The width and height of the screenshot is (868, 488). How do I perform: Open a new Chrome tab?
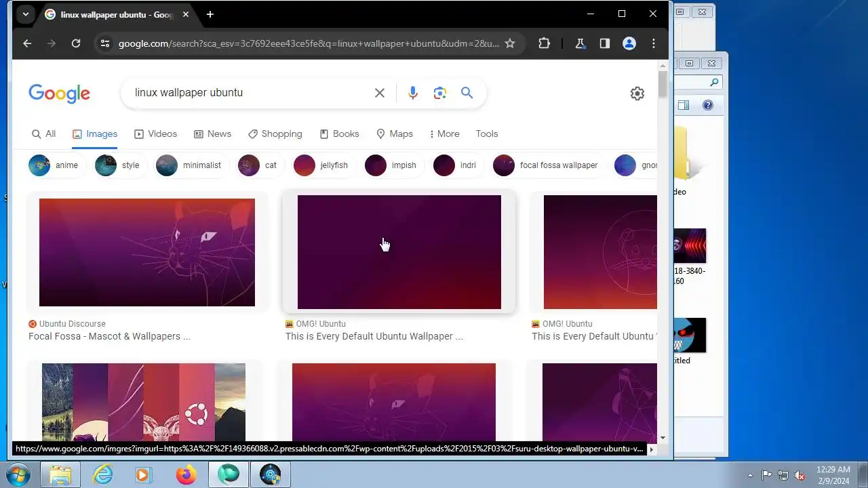[210, 14]
